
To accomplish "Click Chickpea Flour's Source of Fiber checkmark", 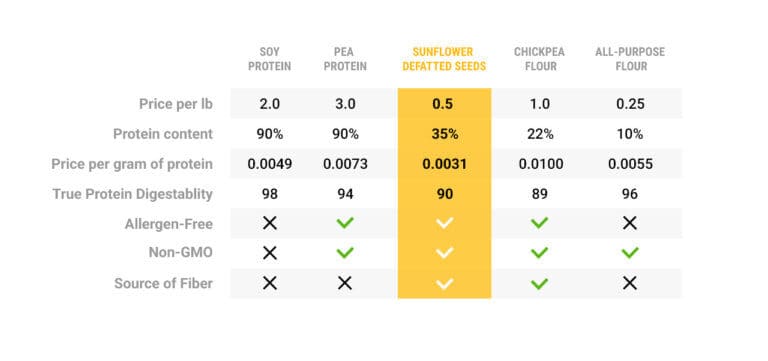I will 539,284.
